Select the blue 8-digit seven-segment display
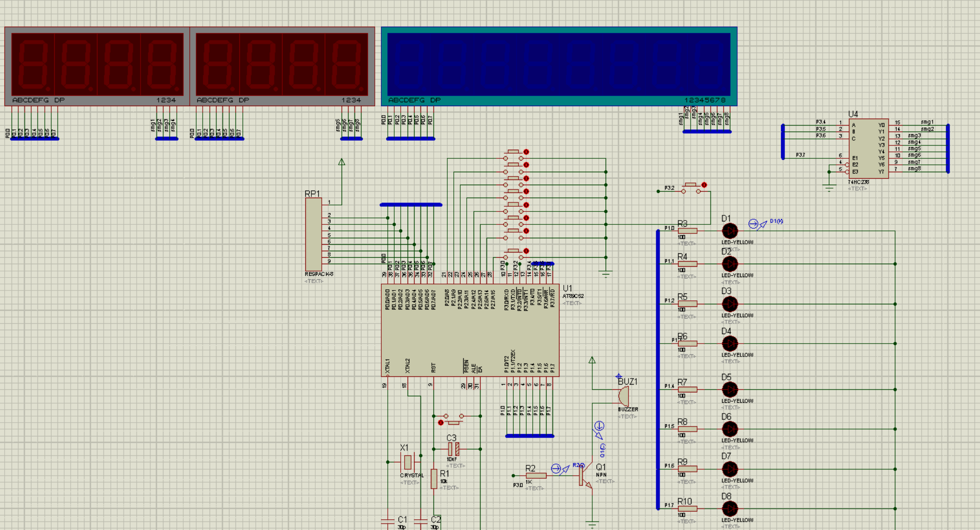Image resolution: width=980 pixels, height=530 pixels. click(x=559, y=65)
